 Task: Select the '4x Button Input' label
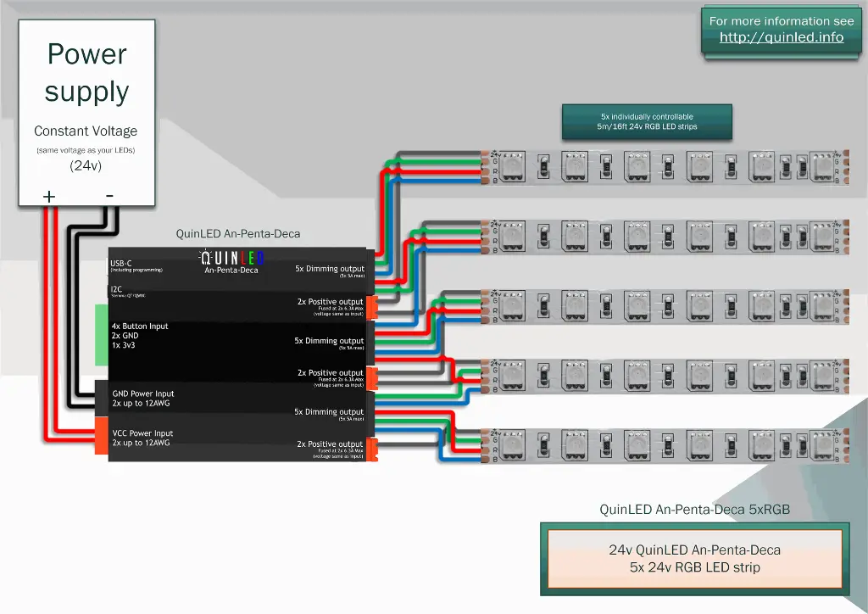click(x=140, y=327)
